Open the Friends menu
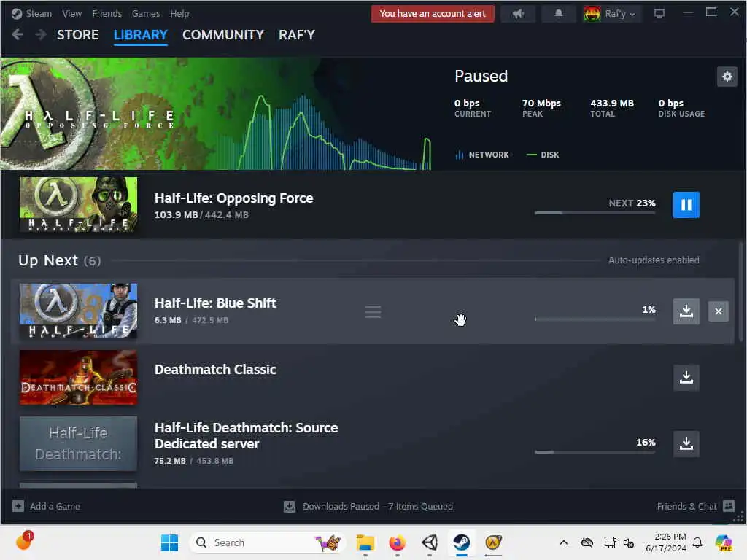747x560 pixels. coord(107,14)
